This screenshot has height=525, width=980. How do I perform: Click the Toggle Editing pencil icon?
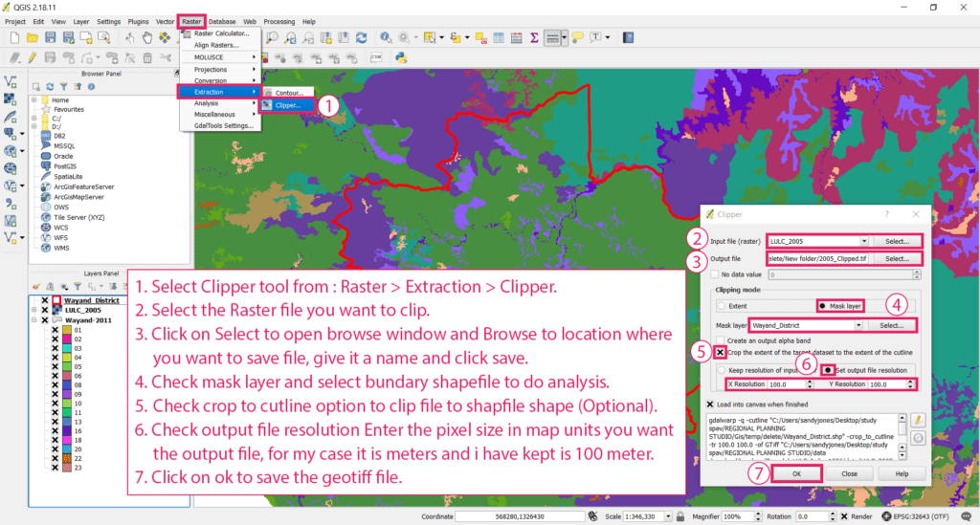pos(32,57)
